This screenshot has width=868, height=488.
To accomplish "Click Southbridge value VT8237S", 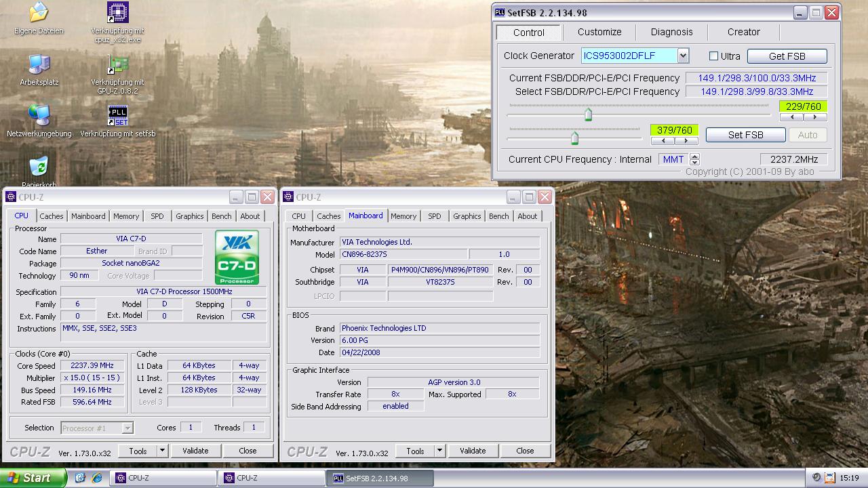I will click(440, 282).
